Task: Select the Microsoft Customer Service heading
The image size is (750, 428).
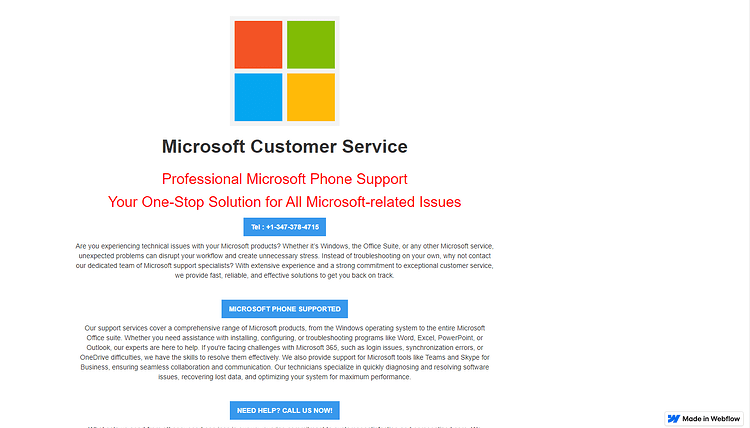Action: [285, 146]
